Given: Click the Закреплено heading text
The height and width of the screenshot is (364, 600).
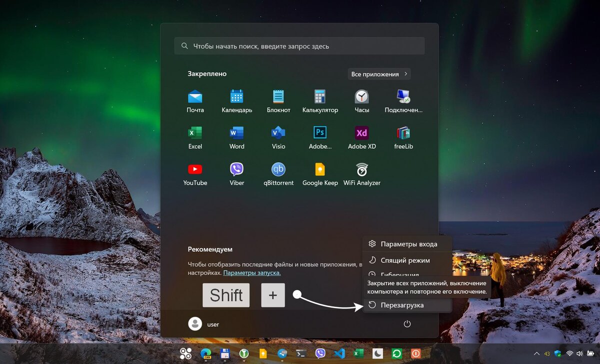Looking at the screenshot, I should click(207, 73).
